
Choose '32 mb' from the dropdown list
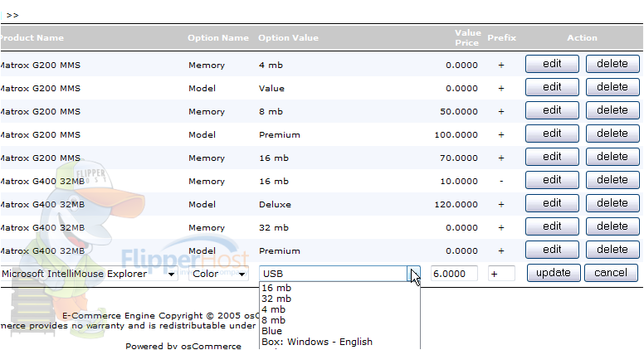point(276,299)
